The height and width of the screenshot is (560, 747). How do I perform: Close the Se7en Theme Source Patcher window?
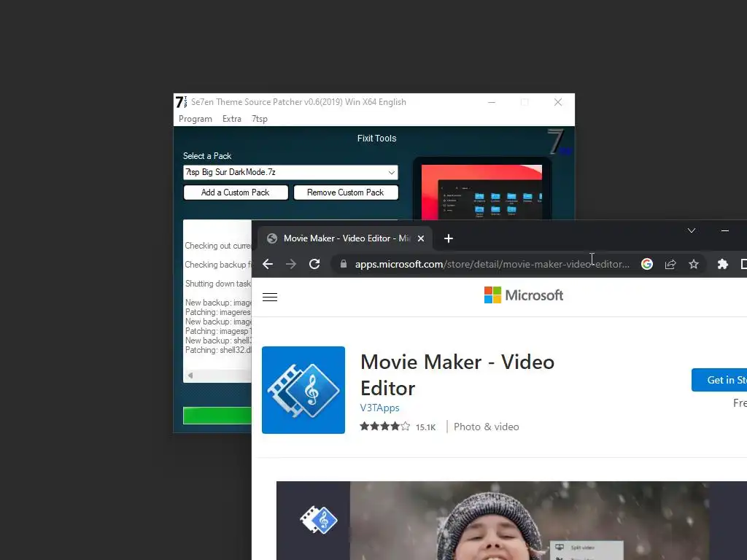[x=558, y=102]
